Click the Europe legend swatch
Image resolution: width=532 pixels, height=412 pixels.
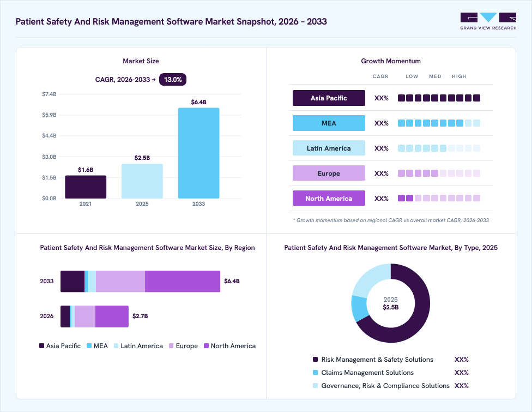tap(171, 346)
